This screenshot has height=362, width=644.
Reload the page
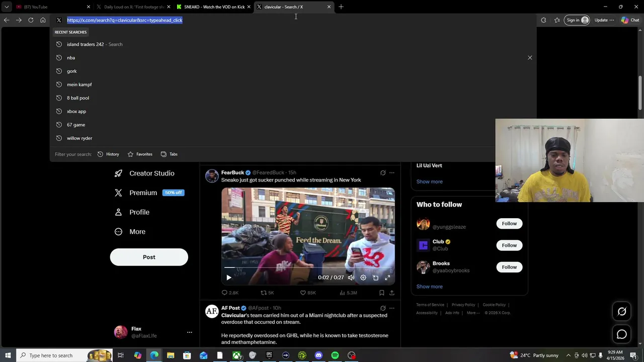click(x=31, y=20)
